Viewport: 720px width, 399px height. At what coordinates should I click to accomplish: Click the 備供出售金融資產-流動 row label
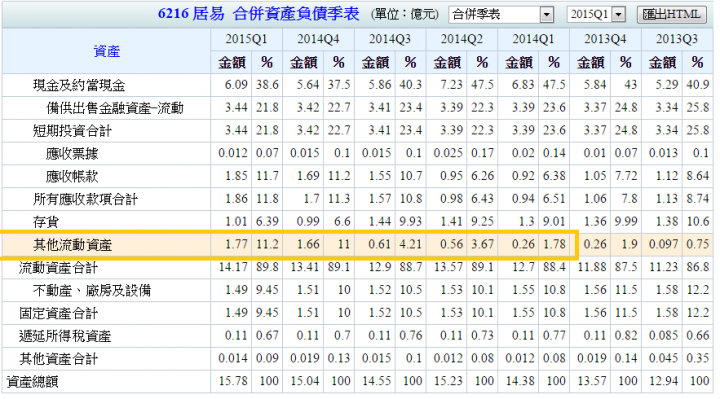tap(115, 108)
